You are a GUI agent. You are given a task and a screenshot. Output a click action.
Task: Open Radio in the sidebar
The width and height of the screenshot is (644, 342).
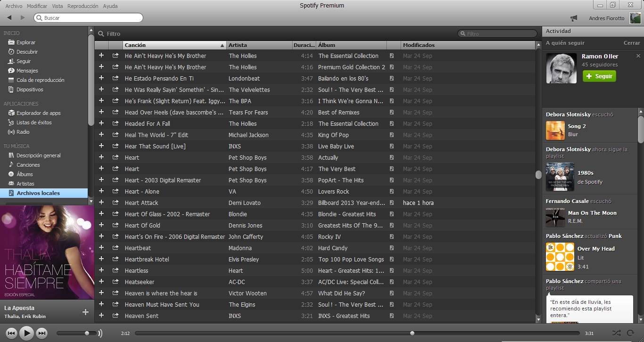[x=23, y=132]
